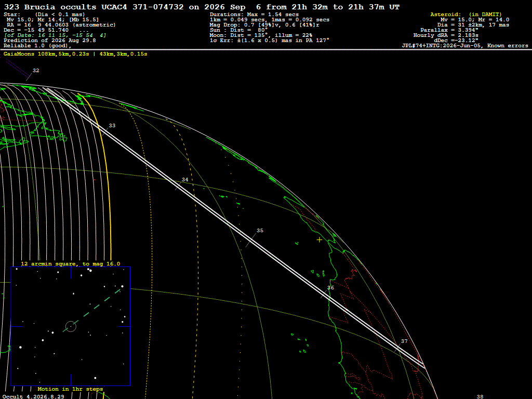Click the event title '323 Brucia occults'
532x399 pixels.
click(x=50, y=7)
